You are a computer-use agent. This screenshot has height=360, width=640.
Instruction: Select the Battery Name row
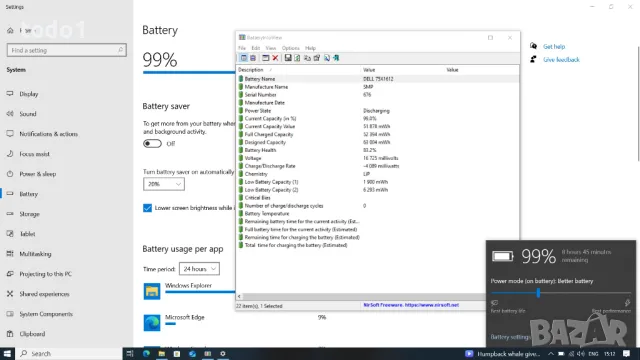[x=378, y=79]
